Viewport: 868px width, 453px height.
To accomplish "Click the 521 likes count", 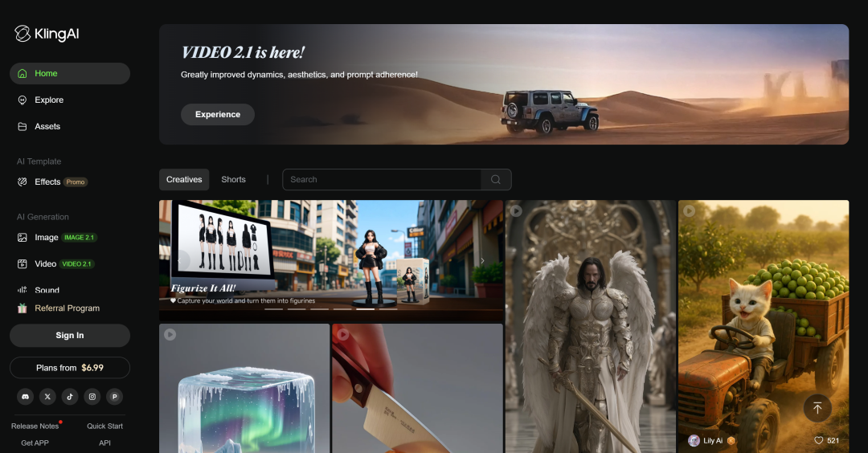I will [x=833, y=441].
